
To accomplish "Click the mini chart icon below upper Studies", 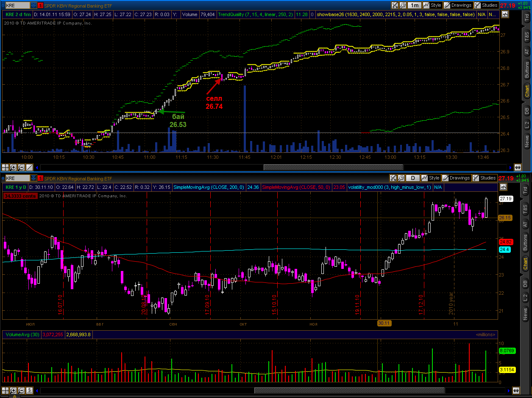I will pos(504,14).
